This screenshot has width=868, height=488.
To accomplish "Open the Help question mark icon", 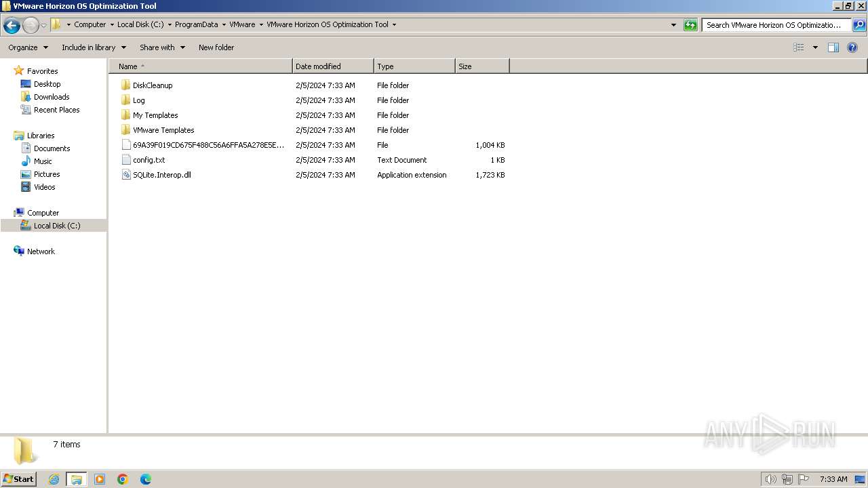I will pyautogui.click(x=852, y=47).
